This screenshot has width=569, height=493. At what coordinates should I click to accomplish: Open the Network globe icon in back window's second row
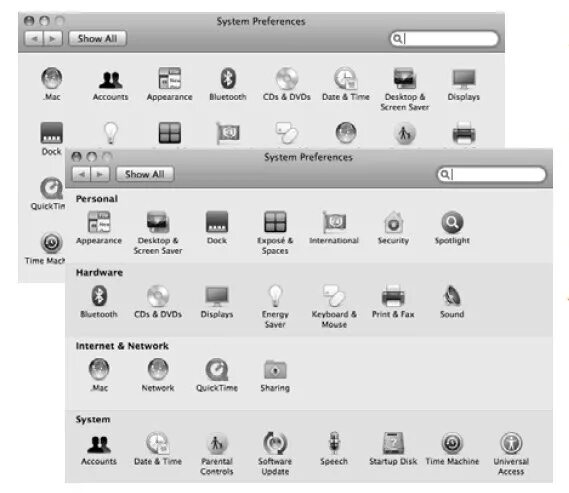coord(346,133)
